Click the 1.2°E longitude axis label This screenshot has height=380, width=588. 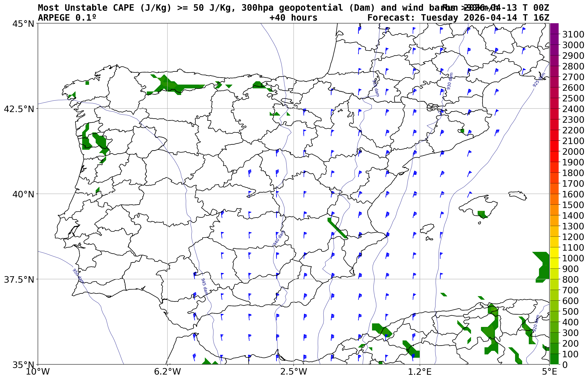pyautogui.click(x=420, y=371)
